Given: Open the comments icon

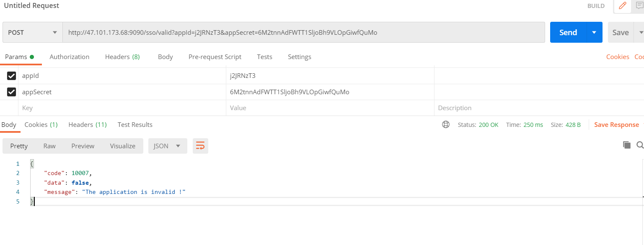Looking at the screenshot, I should tap(639, 6).
